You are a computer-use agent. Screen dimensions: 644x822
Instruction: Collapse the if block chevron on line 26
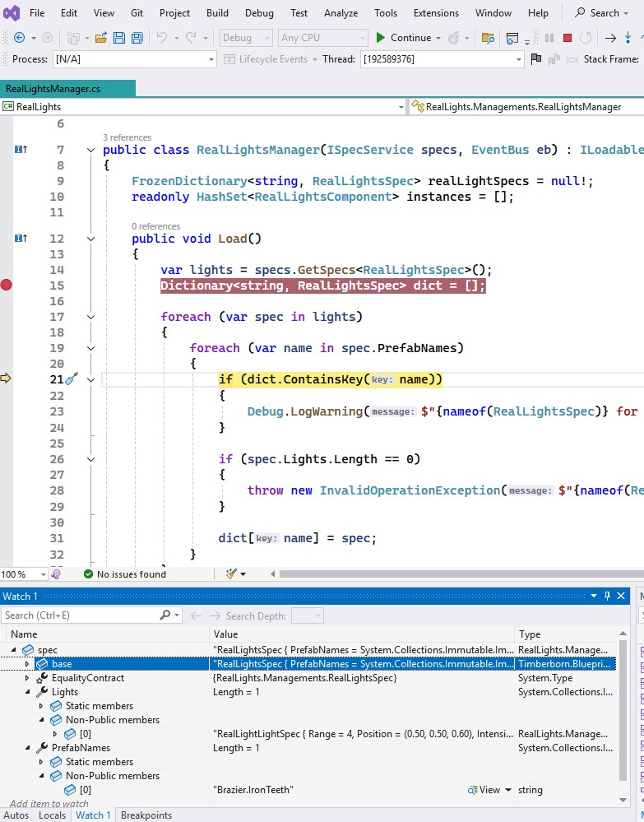(x=90, y=459)
